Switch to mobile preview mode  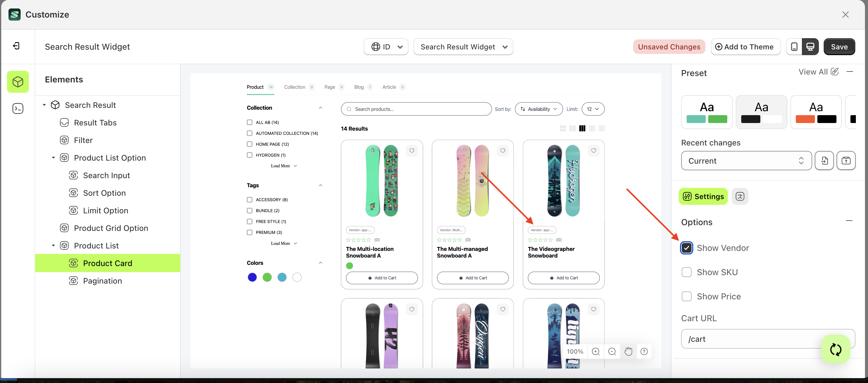coord(795,46)
